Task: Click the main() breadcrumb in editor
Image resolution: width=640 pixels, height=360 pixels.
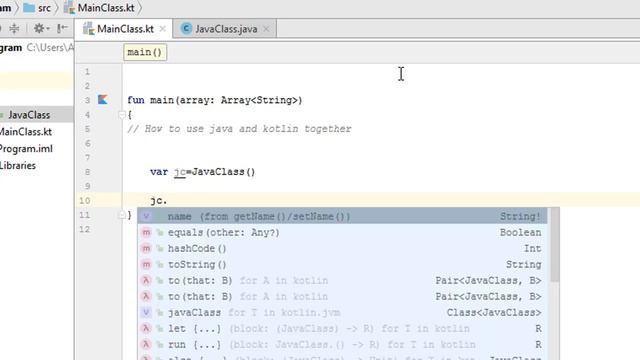Action: tap(145, 52)
